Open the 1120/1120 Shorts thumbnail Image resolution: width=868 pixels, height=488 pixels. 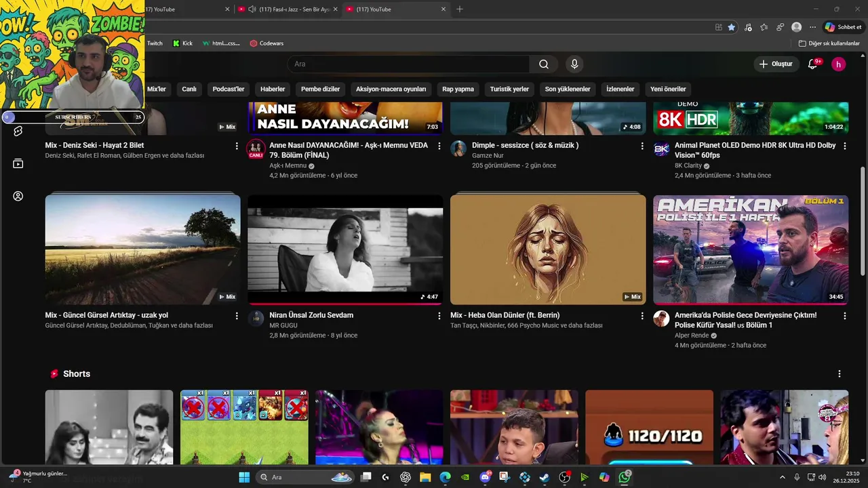pyautogui.click(x=649, y=427)
